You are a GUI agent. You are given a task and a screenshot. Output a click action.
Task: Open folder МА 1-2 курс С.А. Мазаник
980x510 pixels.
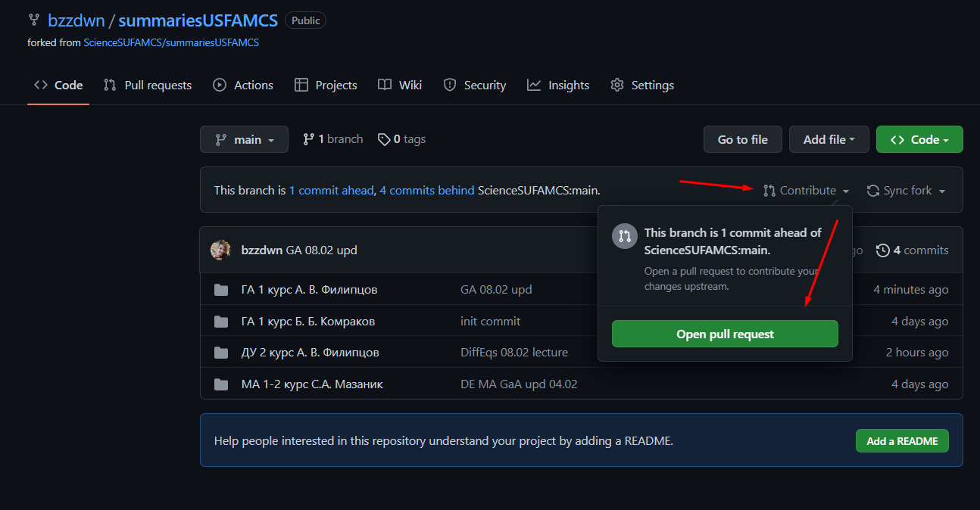(x=312, y=384)
